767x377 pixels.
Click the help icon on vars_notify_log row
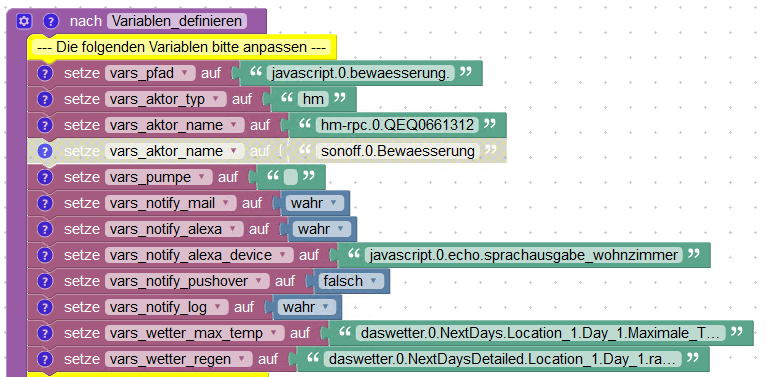click(x=45, y=307)
